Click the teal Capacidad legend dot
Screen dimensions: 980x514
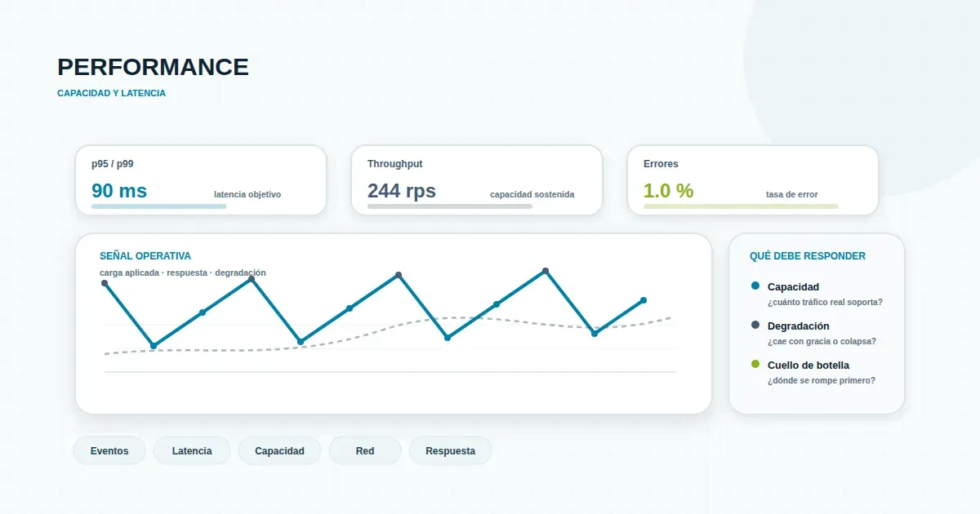755,286
